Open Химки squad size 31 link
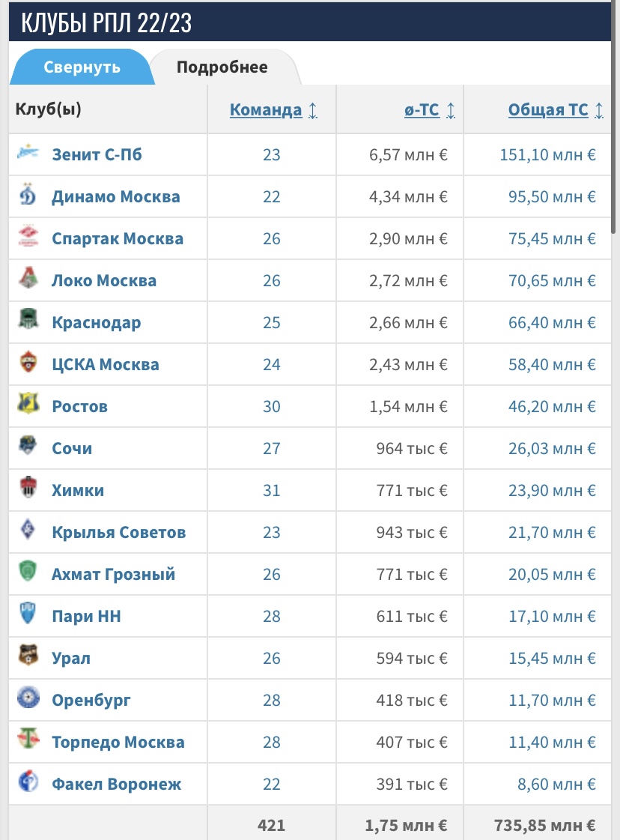 pyautogui.click(x=272, y=490)
